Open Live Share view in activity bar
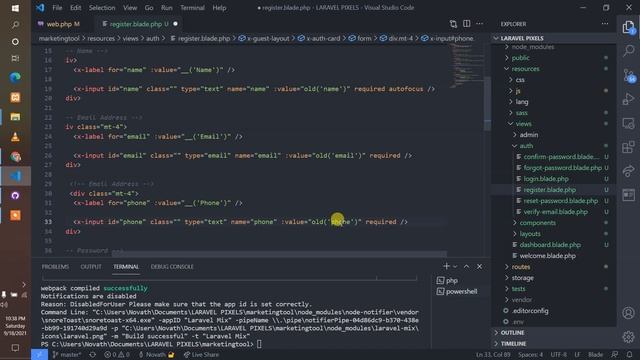The image size is (640, 360). pos(629,171)
